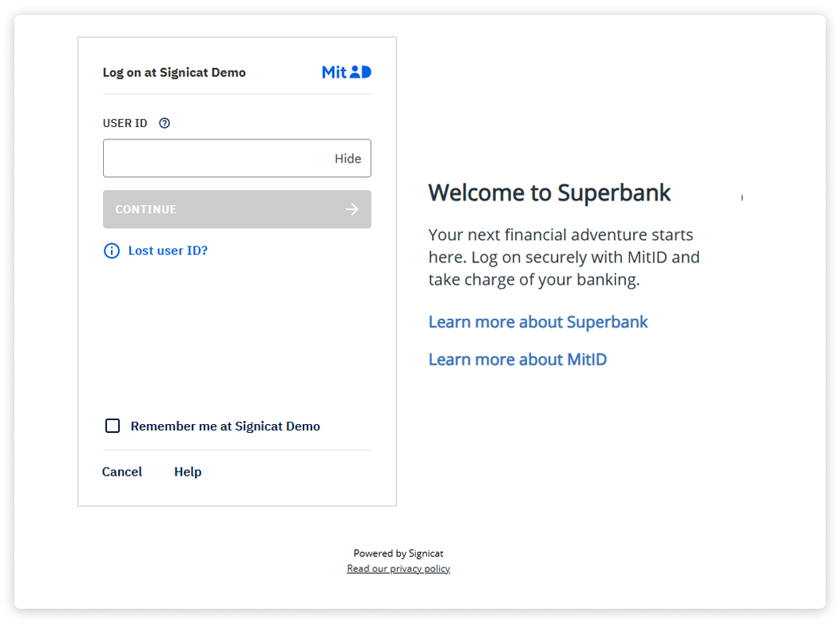The width and height of the screenshot is (840, 627).
Task: Open the Lost user ID? link
Action: (168, 250)
